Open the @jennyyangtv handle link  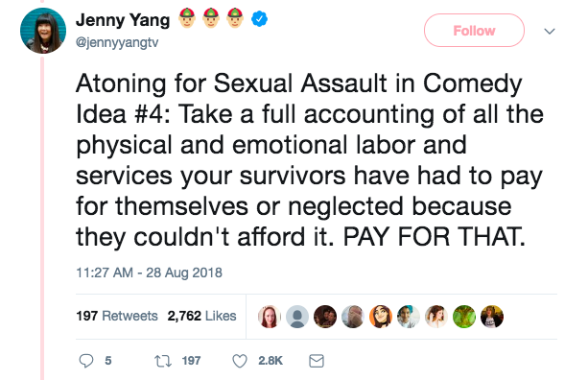pyautogui.click(x=117, y=42)
